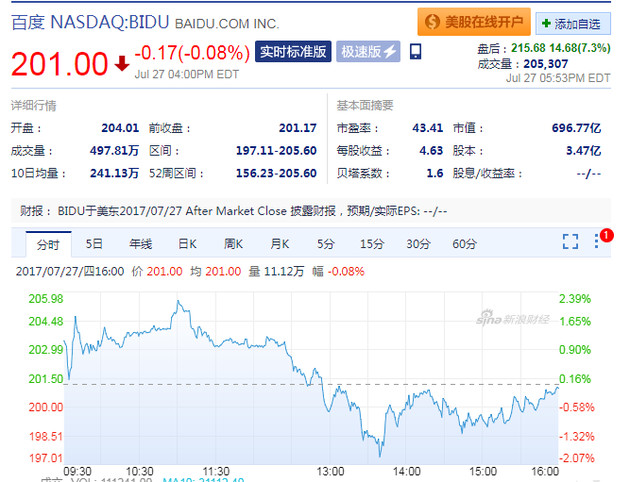The height and width of the screenshot is (482, 630).
Task: Click the chart's 13:00 time label
Action: pos(330,471)
